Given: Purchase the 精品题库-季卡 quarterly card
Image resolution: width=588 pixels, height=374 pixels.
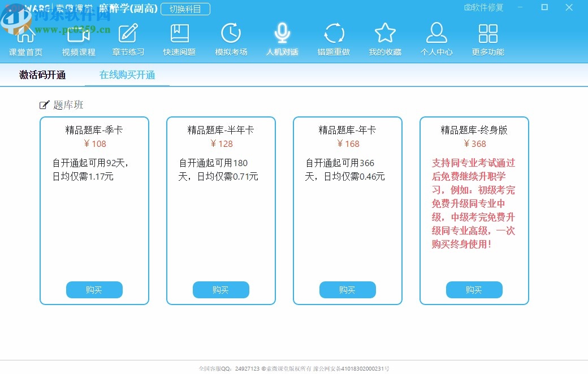Looking at the screenshot, I should [94, 290].
